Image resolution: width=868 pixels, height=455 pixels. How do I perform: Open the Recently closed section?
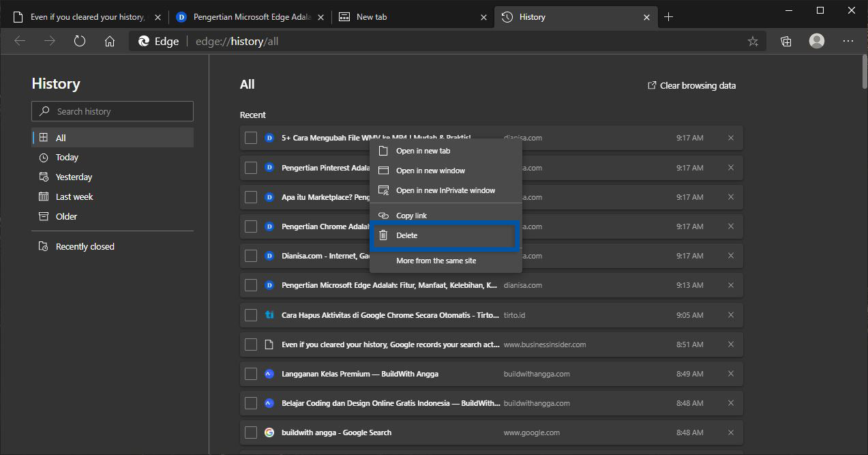point(83,246)
